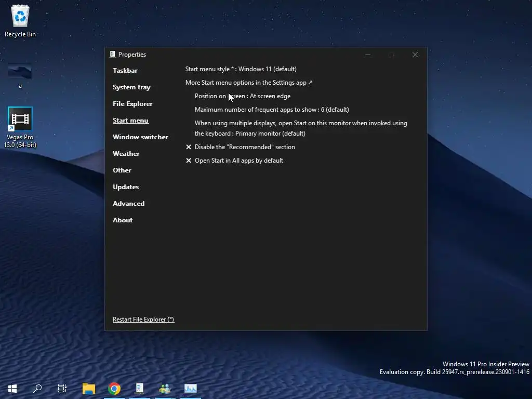Select the image file named 'a' on desktop
The height and width of the screenshot is (399, 532).
[x=20, y=76]
